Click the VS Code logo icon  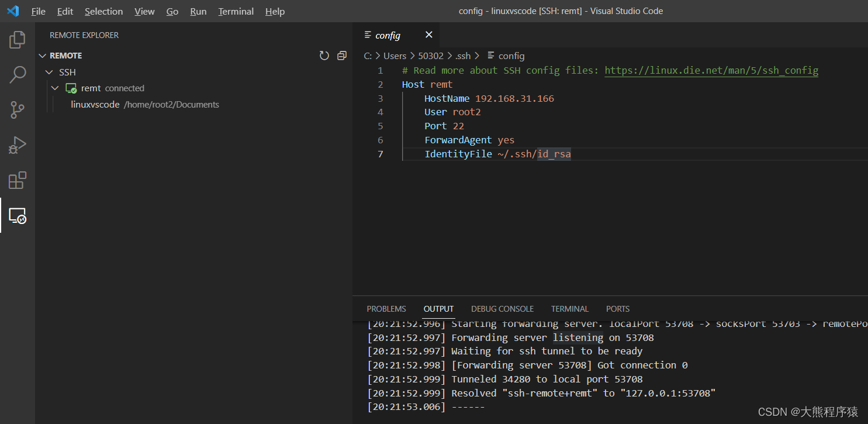[13, 11]
